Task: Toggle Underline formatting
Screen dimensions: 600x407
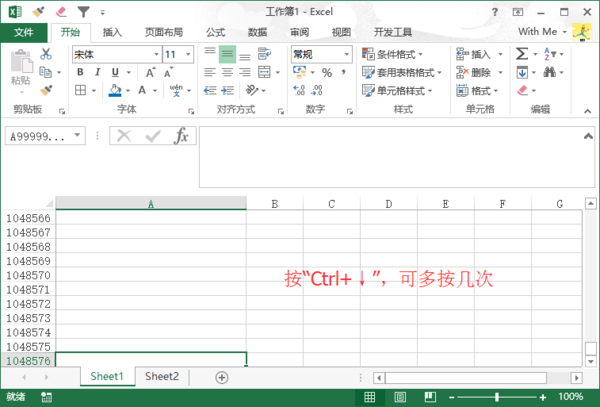Action: point(115,72)
